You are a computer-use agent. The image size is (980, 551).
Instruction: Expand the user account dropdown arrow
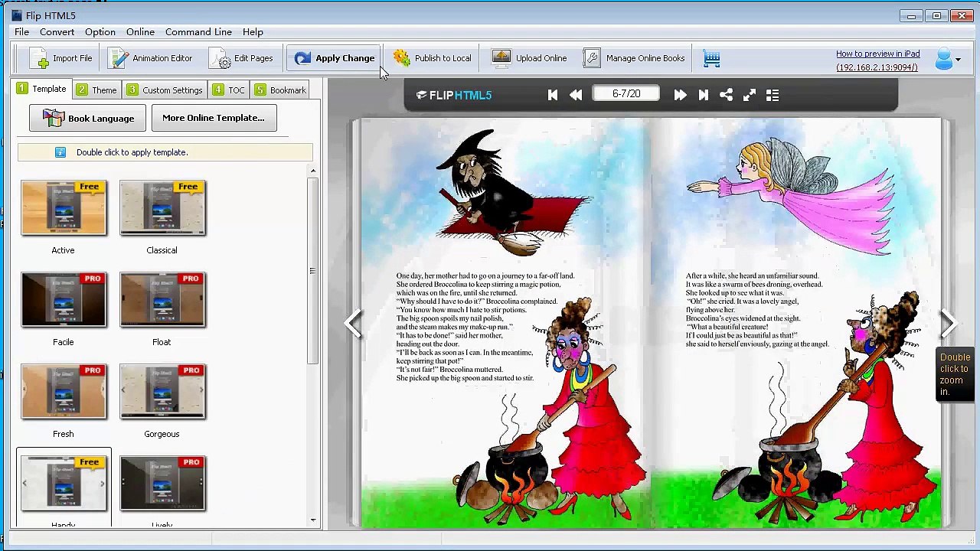958,60
